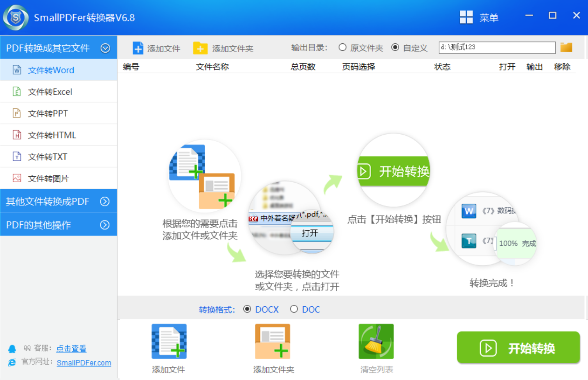Click the output directory path field
This screenshot has width=588, height=380.
(x=497, y=47)
